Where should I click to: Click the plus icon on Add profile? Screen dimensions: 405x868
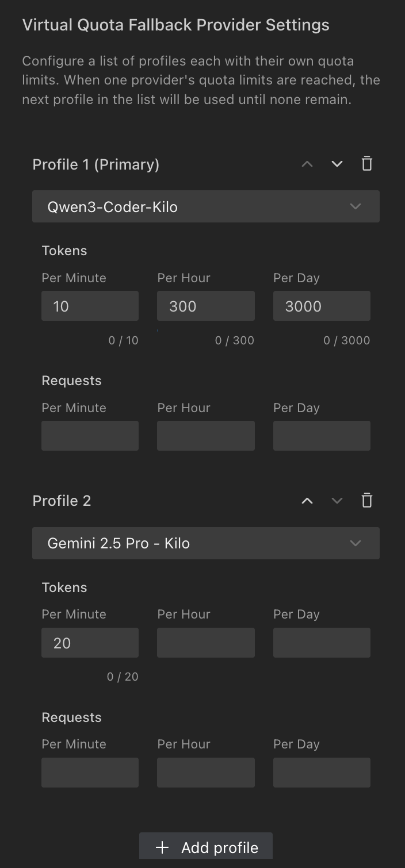(x=162, y=846)
